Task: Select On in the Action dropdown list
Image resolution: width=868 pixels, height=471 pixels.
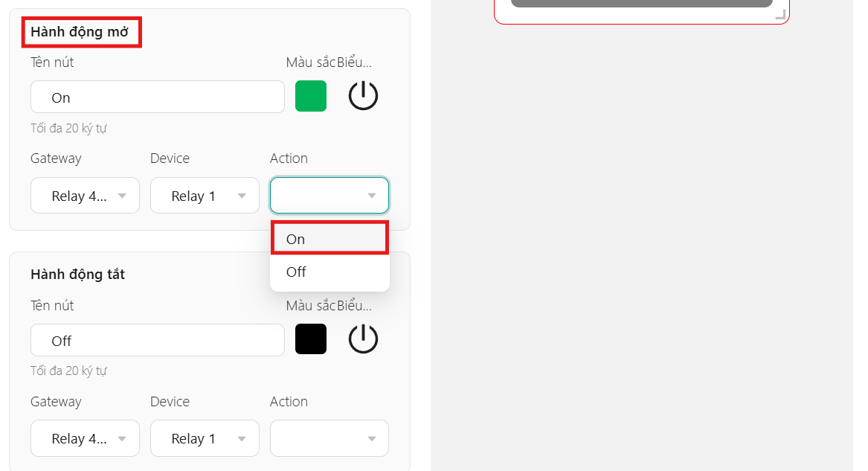Action: [330, 239]
